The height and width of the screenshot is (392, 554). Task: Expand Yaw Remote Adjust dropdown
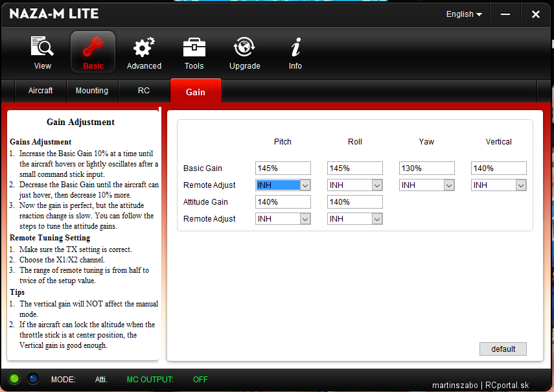point(449,185)
